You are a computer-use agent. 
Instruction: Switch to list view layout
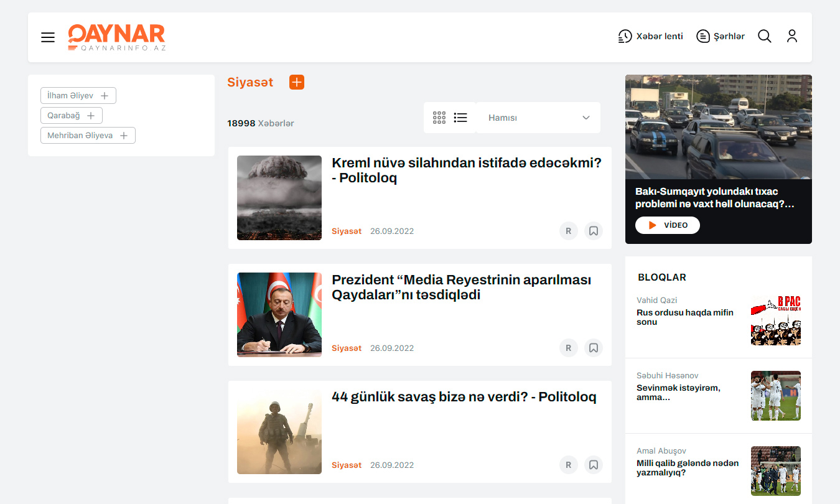coord(460,118)
